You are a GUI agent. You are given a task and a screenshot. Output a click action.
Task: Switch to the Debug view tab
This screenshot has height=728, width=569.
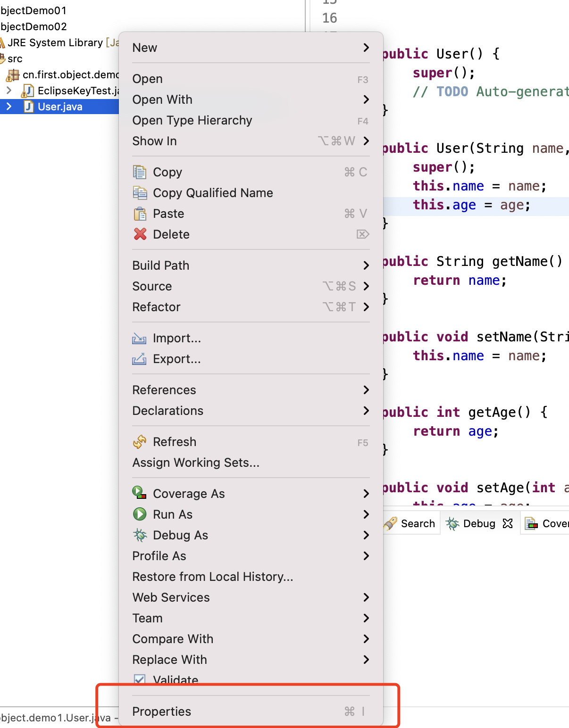click(x=472, y=523)
